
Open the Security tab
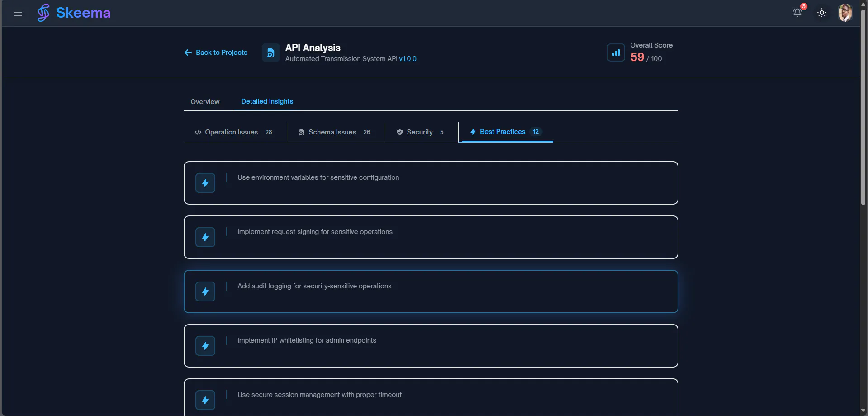[x=420, y=132]
